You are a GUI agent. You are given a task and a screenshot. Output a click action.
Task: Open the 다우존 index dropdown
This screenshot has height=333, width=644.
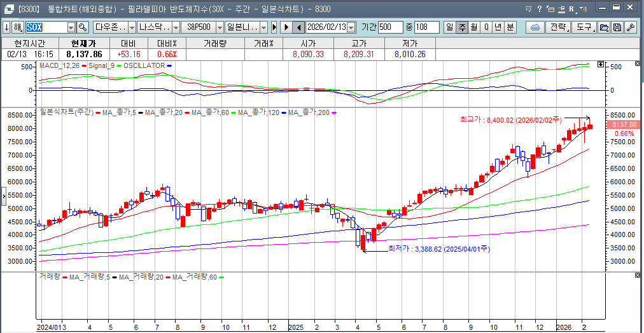coord(132,27)
